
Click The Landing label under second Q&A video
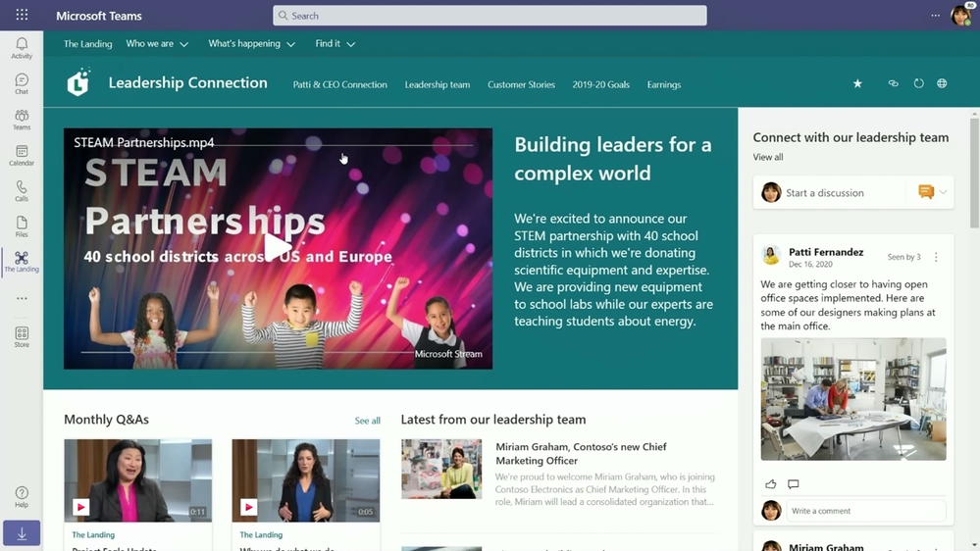[261, 534]
